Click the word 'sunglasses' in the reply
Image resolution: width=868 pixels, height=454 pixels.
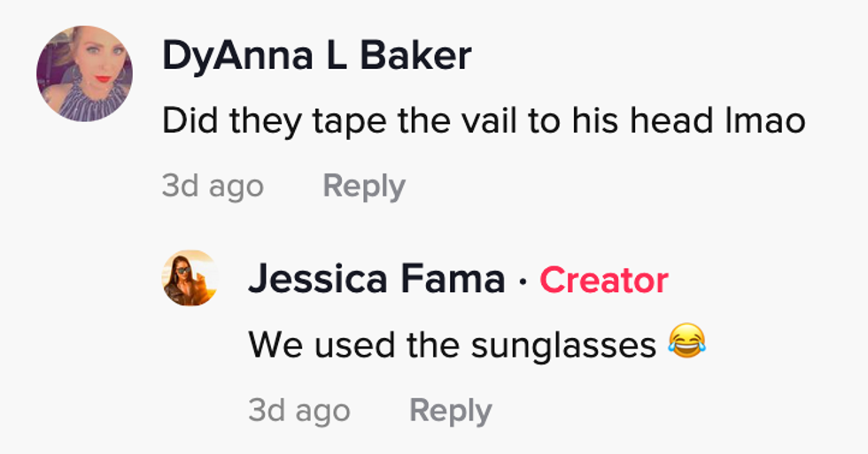(563, 344)
